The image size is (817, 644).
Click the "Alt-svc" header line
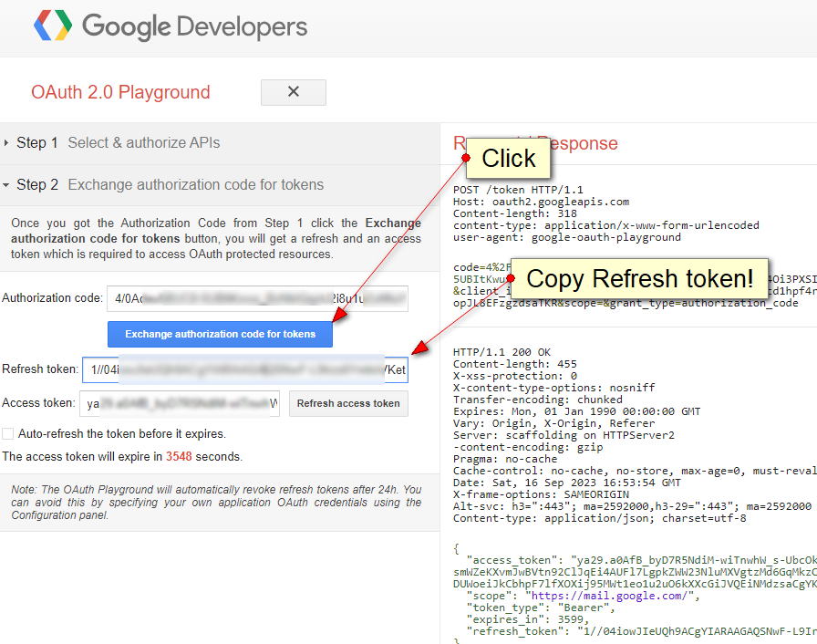(632, 506)
